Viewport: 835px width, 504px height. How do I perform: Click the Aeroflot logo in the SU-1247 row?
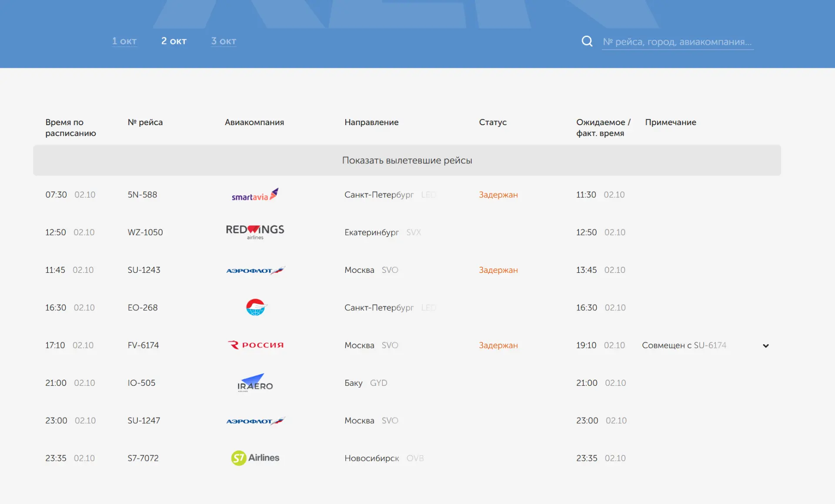(255, 421)
